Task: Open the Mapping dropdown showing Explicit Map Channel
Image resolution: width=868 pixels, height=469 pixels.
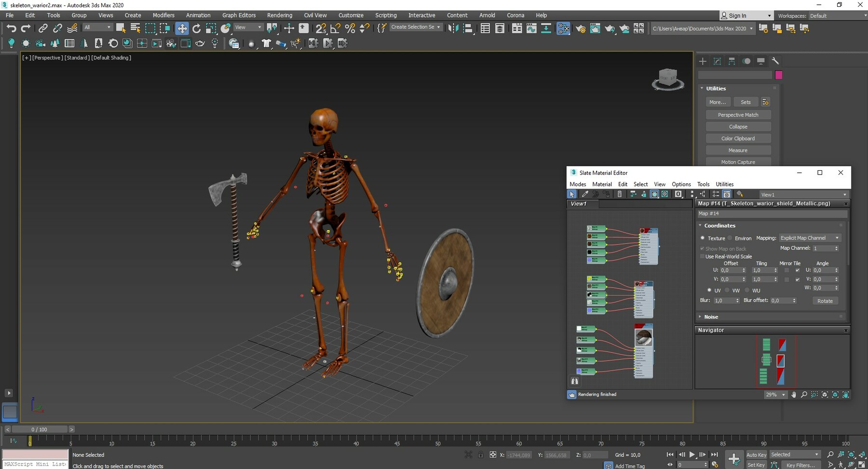Action: [x=810, y=237]
